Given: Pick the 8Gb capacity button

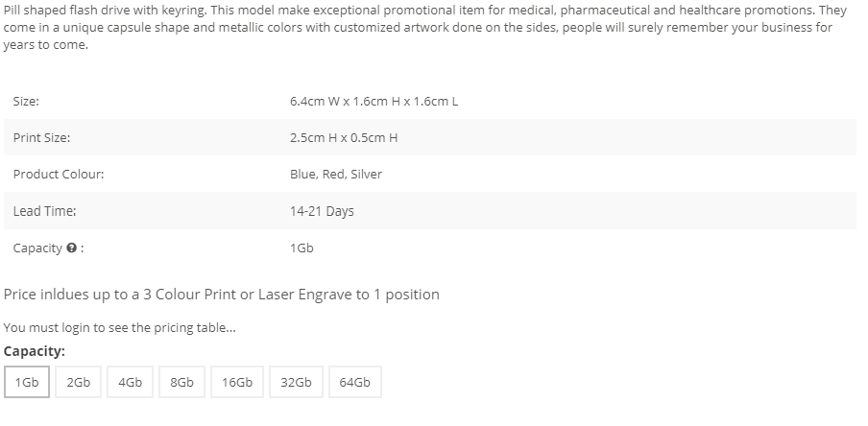Looking at the screenshot, I should point(181,382).
